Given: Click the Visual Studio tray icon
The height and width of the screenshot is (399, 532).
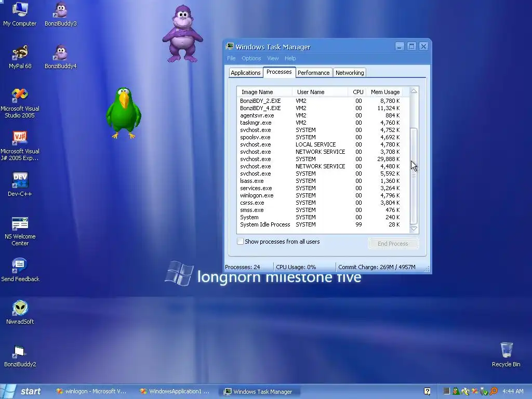Looking at the screenshot, I should coord(475,391).
